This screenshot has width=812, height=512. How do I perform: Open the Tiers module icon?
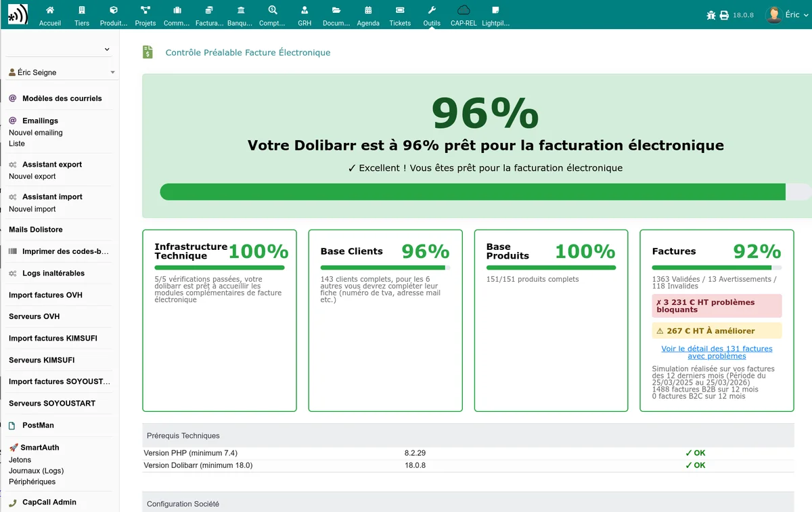[x=82, y=10]
